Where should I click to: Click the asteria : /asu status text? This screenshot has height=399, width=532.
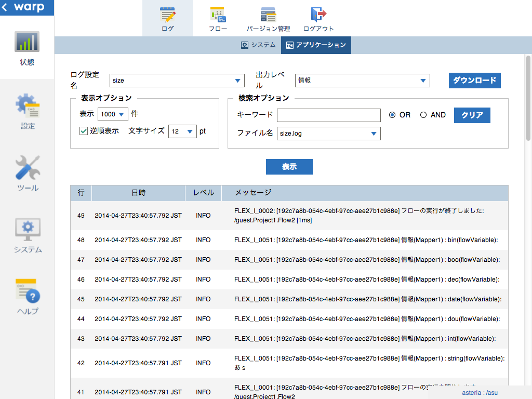click(x=480, y=393)
